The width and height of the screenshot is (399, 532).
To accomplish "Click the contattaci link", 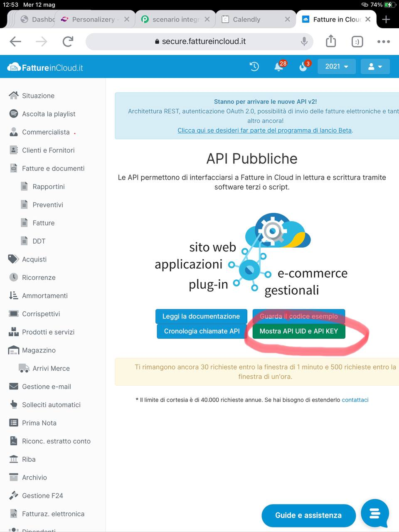I will 355,400.
